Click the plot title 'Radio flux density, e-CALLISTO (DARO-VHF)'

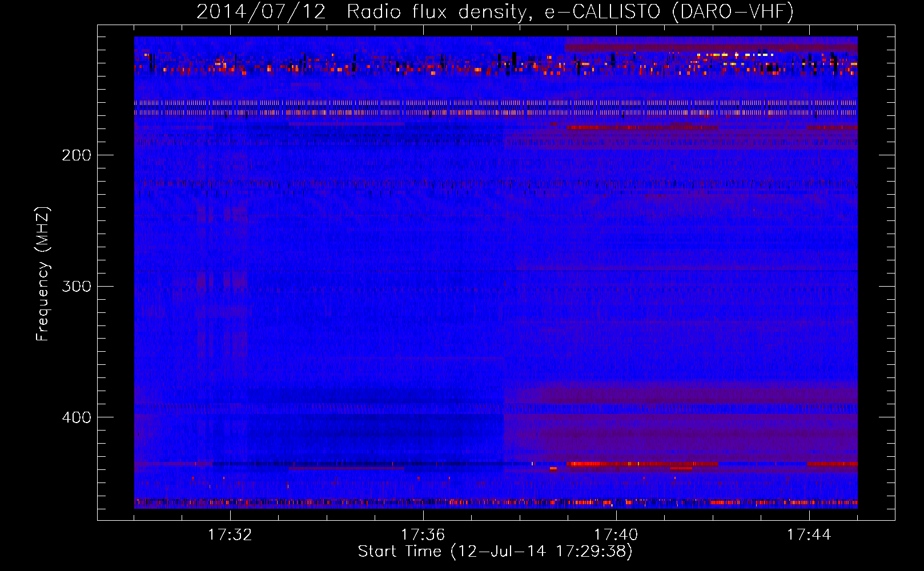point(570,11)
